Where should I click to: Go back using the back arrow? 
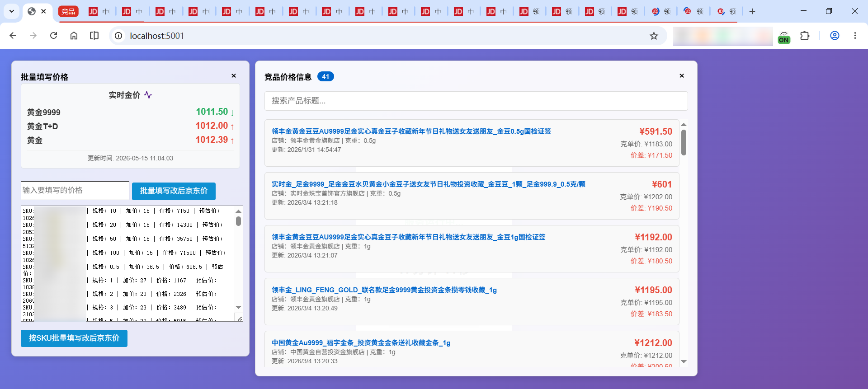[13, 36]
